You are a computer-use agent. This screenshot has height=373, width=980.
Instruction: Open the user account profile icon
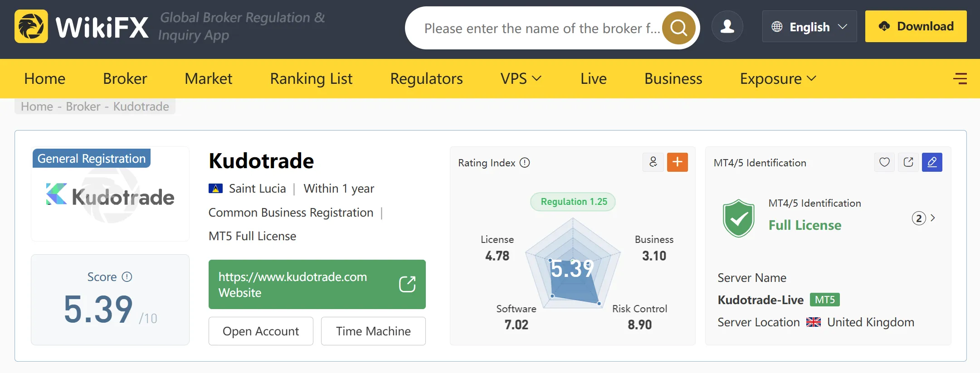tap(727, 27)
